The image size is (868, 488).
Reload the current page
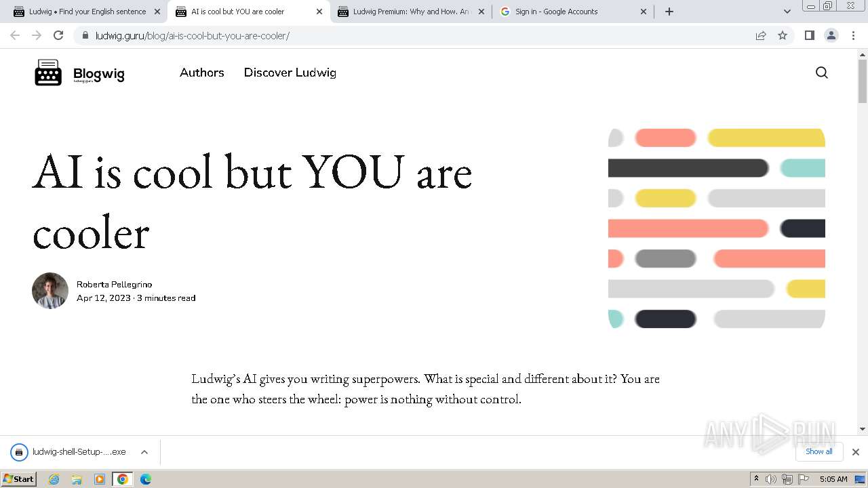[58, 35]
